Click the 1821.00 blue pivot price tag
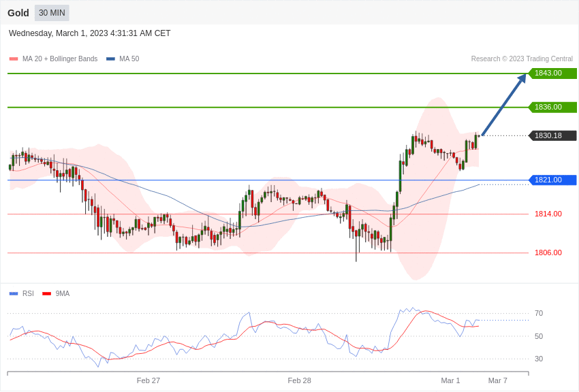 [553, 180]
